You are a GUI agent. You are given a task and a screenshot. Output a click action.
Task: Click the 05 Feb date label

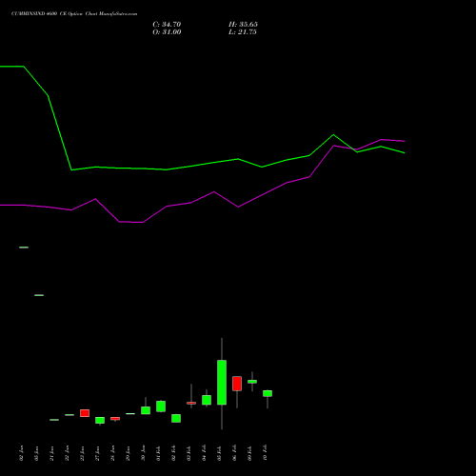coord(219,453)
